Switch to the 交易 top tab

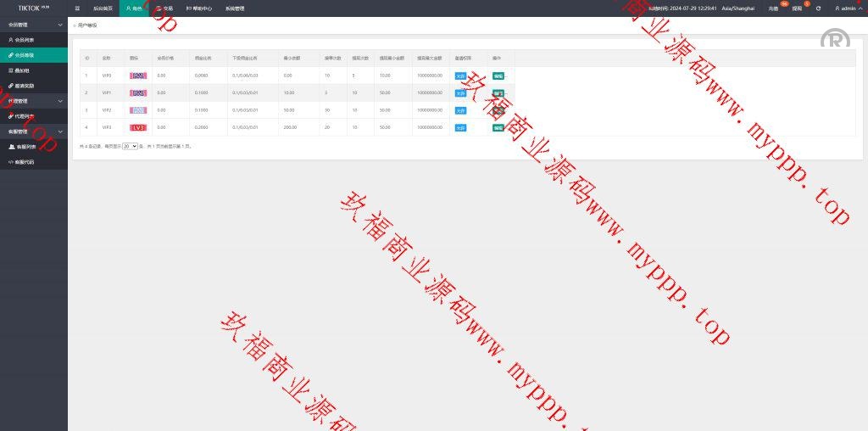coord(164,8)
